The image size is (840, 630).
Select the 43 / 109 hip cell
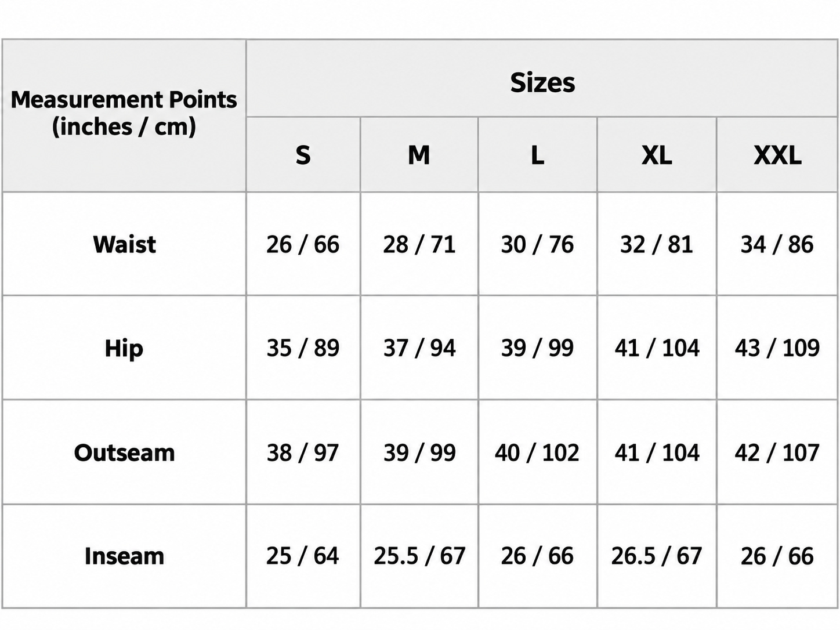coord(777,348)
